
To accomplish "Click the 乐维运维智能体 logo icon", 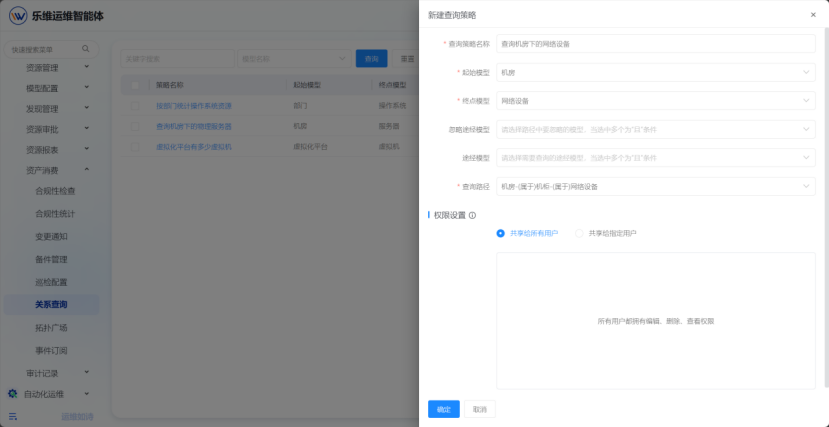I will click(x=18, y=15).
